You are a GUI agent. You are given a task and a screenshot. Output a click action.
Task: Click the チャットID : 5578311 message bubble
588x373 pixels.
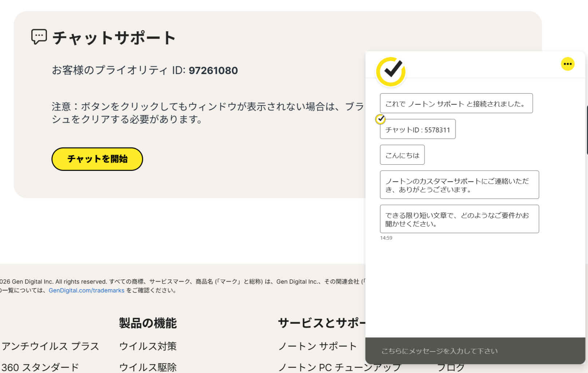(x=418, y=130)
